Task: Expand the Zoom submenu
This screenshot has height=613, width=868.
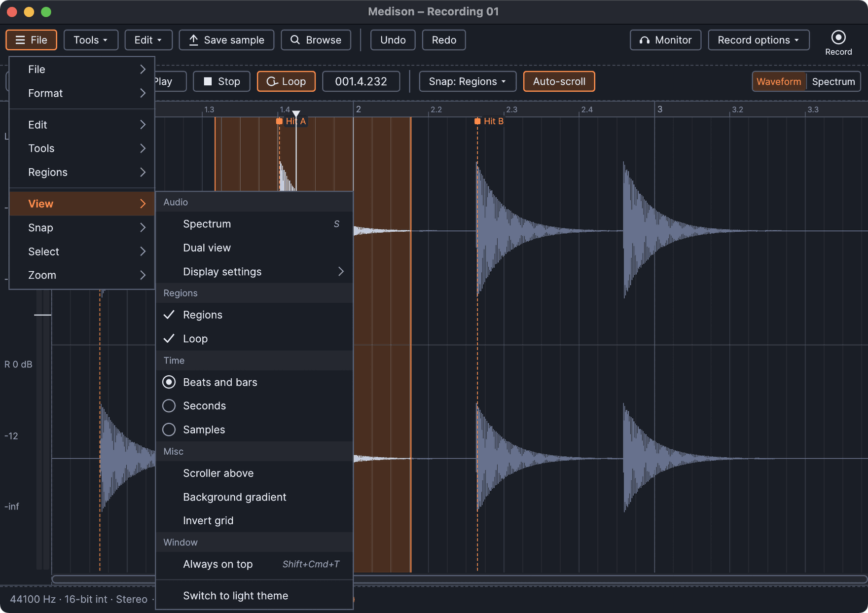Action: coord(82,275)
